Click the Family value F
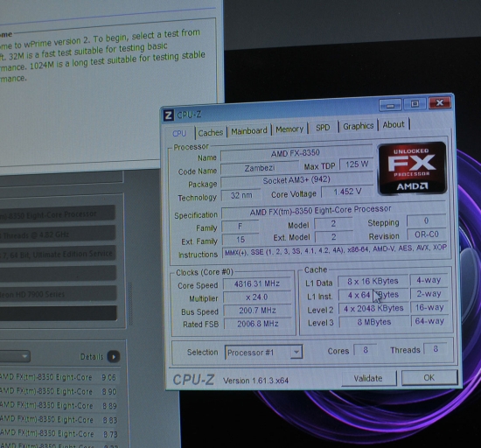 pyautogui.click(x=240, y=227)
